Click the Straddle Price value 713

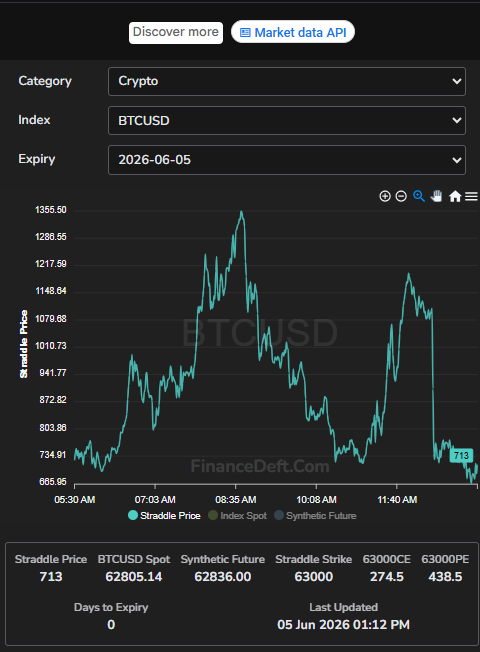click(x=51, y=577)
